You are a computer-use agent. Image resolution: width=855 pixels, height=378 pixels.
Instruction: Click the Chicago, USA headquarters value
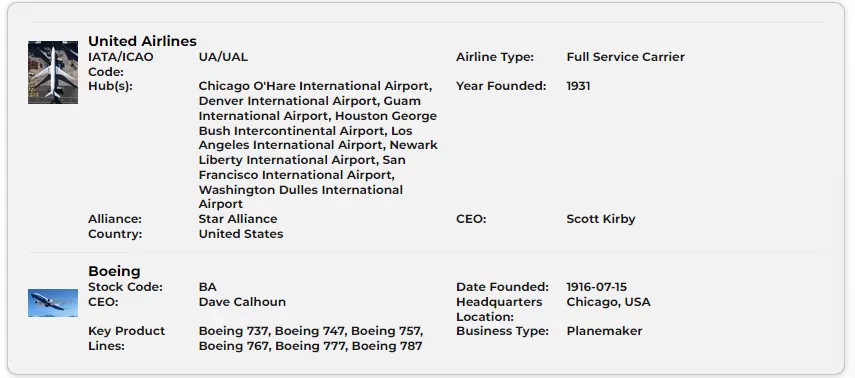coord(609,302)
